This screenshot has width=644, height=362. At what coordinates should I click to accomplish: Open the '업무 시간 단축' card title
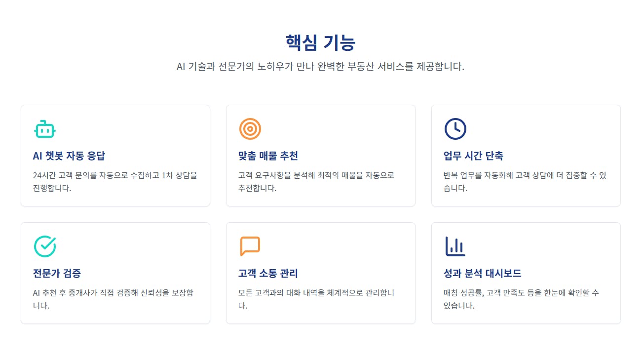(x=473, y=156)
